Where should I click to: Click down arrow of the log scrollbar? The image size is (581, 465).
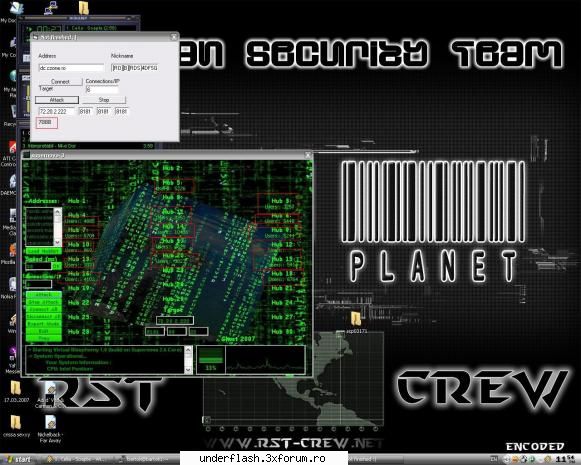(188, 370)
